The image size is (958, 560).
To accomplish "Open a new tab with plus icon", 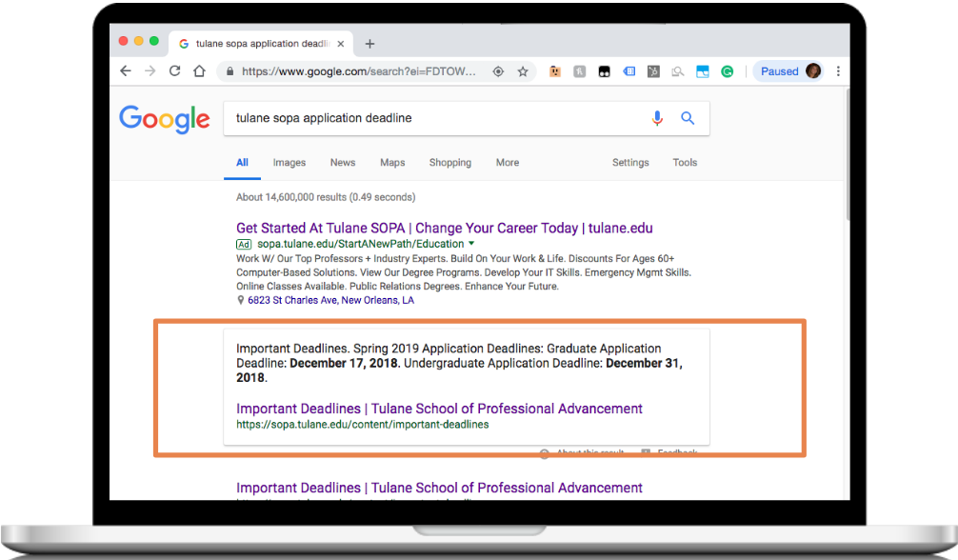I will coord(369,44).
